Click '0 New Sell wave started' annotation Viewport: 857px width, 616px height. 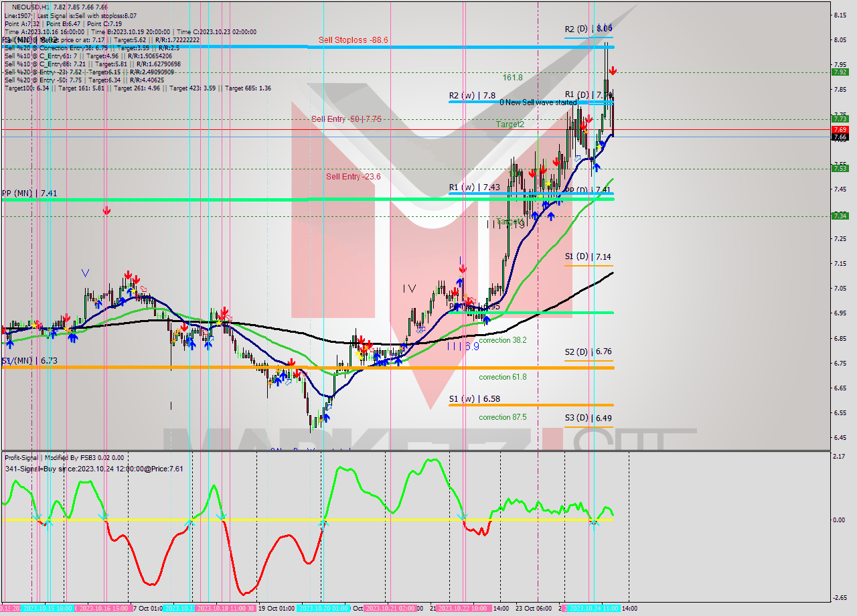pyautogui.click(x=538, y=102)
